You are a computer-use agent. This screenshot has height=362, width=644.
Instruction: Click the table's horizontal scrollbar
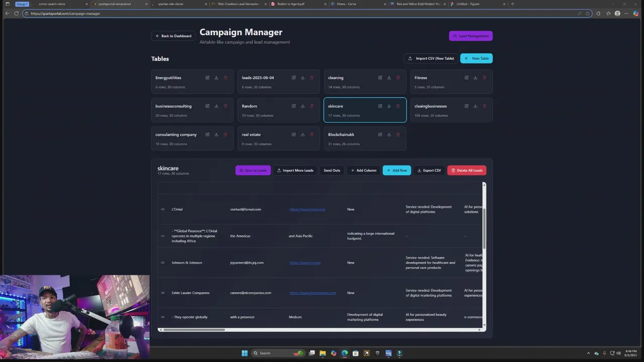[194, 330]
